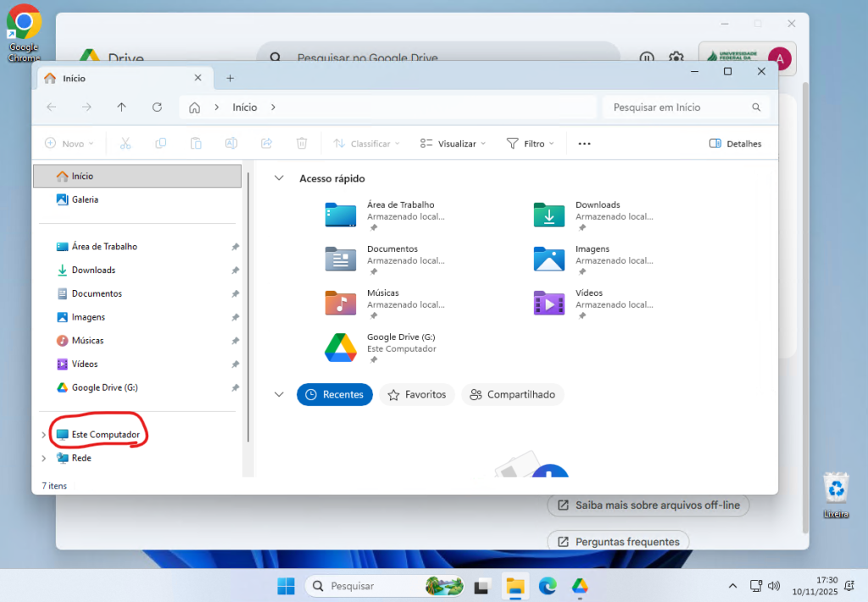Select the Favoritos filter chip
Viewport: 868px width, 602px height.
pos(416,395)
